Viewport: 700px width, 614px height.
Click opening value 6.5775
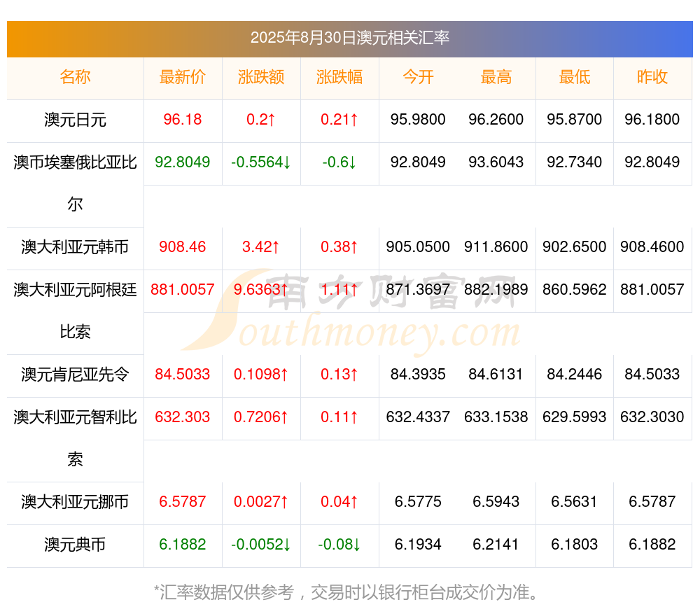(x=418, y=502)
